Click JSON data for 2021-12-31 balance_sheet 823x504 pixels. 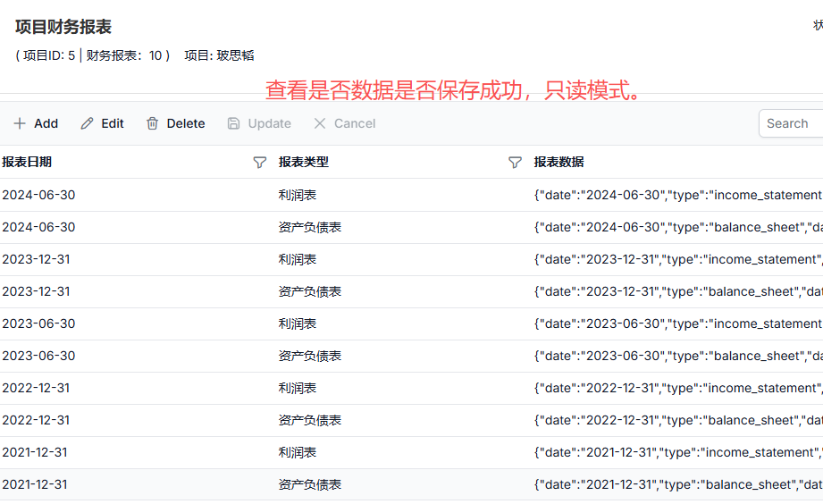678,484
